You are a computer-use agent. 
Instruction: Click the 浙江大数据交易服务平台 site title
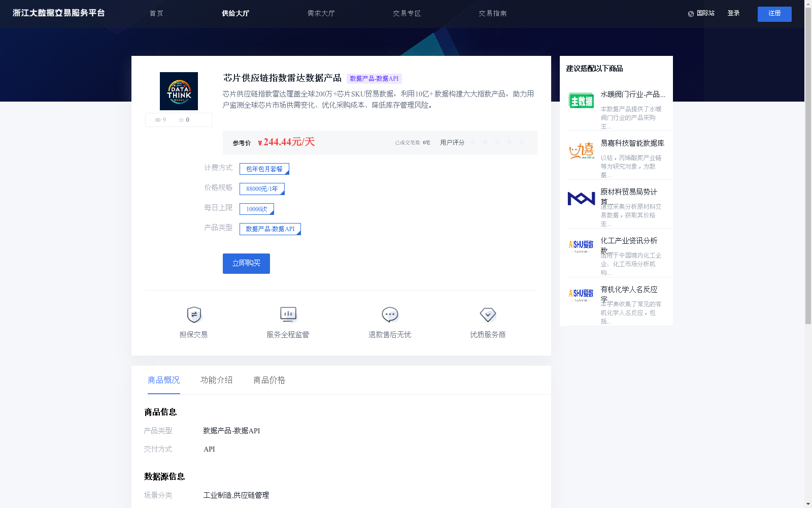coord(58,13)
